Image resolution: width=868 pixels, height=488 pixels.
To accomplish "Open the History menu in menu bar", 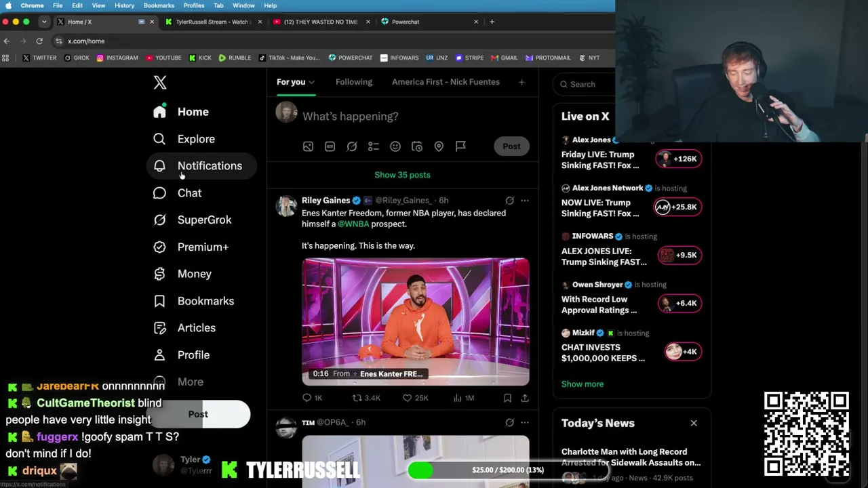I will click(124, 5).
